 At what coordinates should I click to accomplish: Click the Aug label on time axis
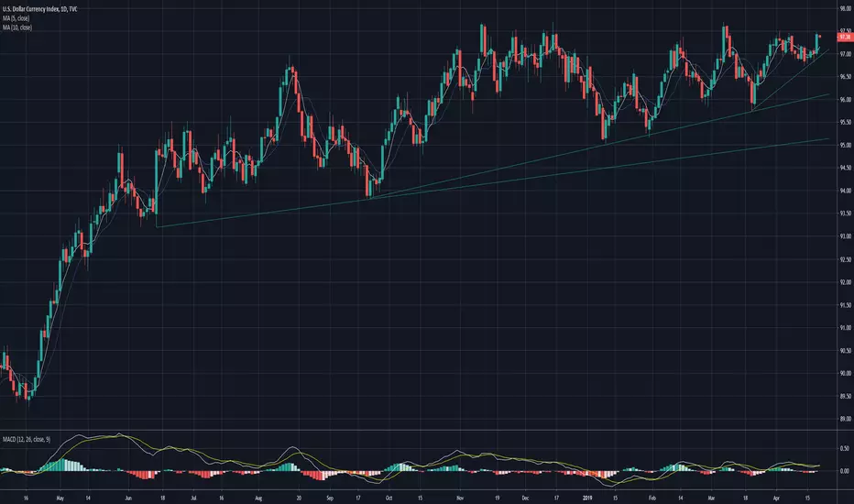[258, 498]
